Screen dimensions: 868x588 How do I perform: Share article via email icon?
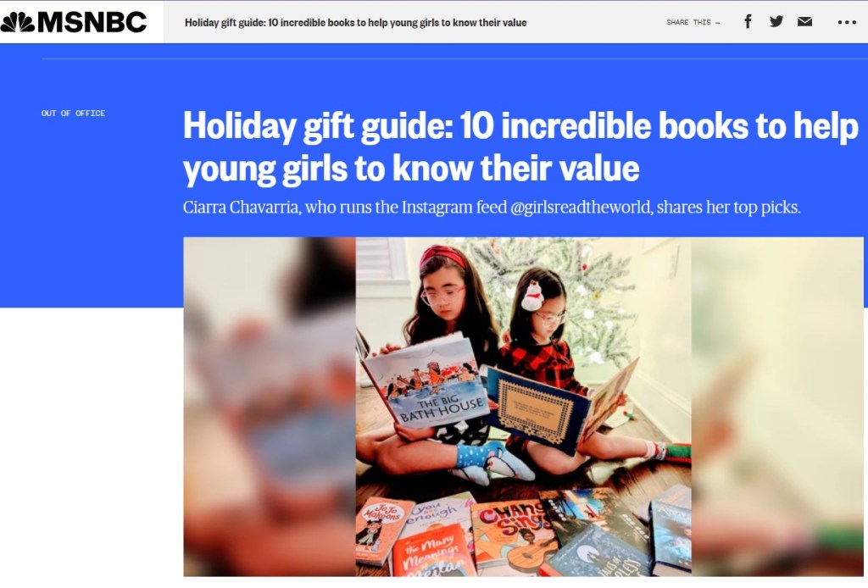point(805,21)
